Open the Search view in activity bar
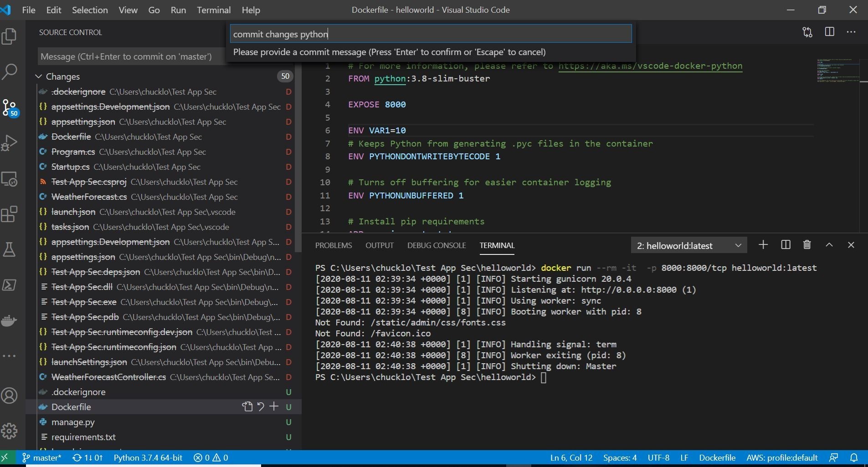This screenshot has width=868, height=467. (x=10, y=71)
